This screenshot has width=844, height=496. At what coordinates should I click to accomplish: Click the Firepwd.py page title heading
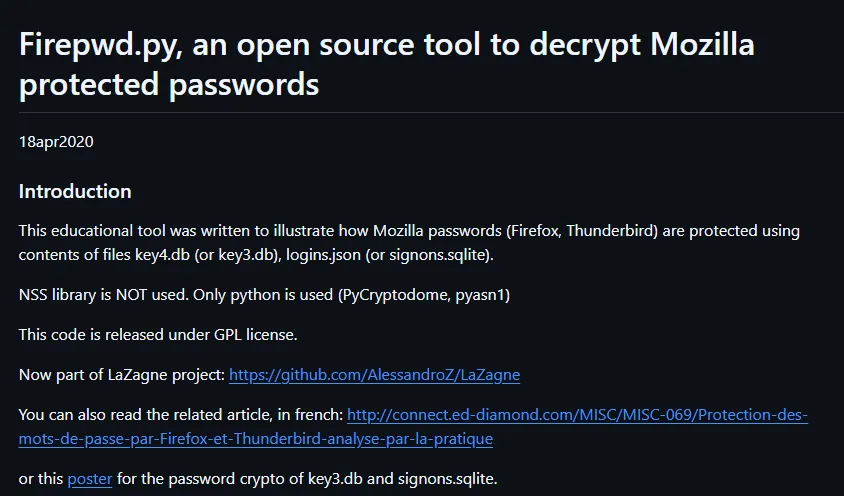pyautogui.click(x=386, y=64)
